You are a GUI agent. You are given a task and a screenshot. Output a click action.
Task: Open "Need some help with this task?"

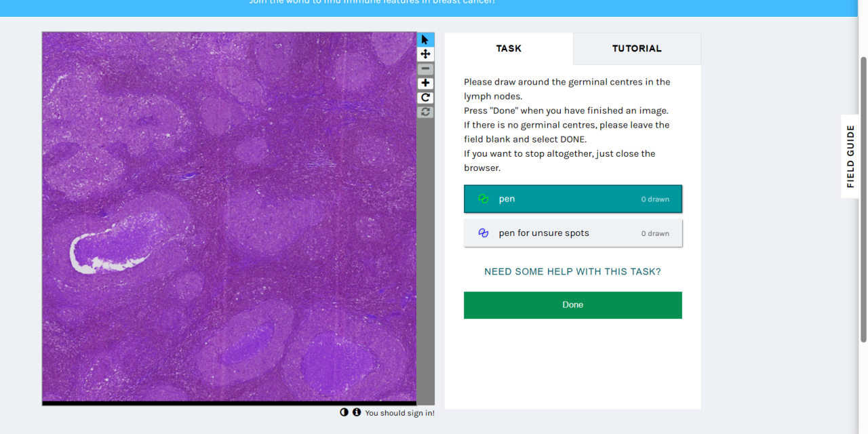coord(572,271)
